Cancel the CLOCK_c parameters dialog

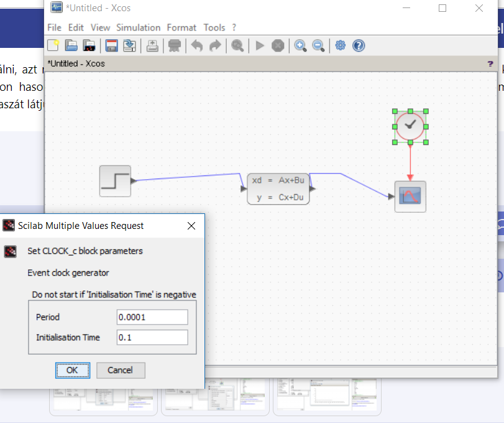point(121,370)
